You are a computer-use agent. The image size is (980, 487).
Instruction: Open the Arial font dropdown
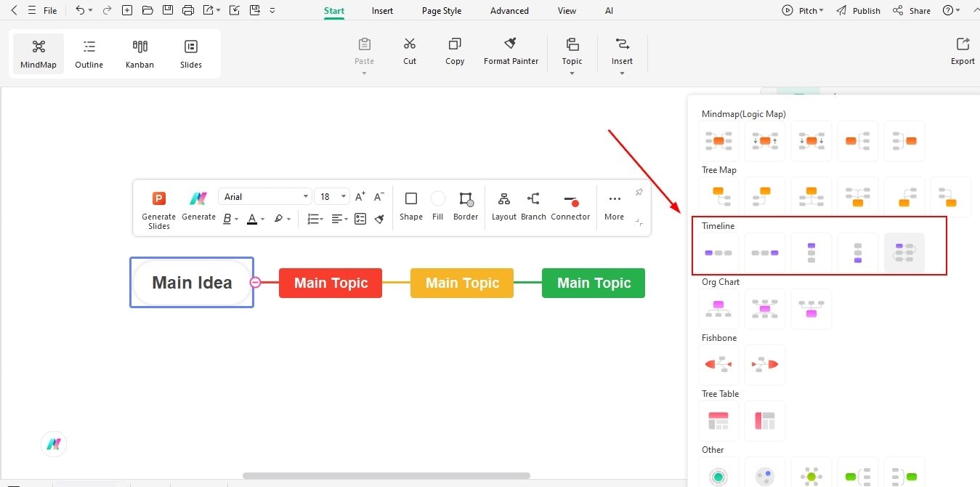pyautogui.click(x=264, y=196)
